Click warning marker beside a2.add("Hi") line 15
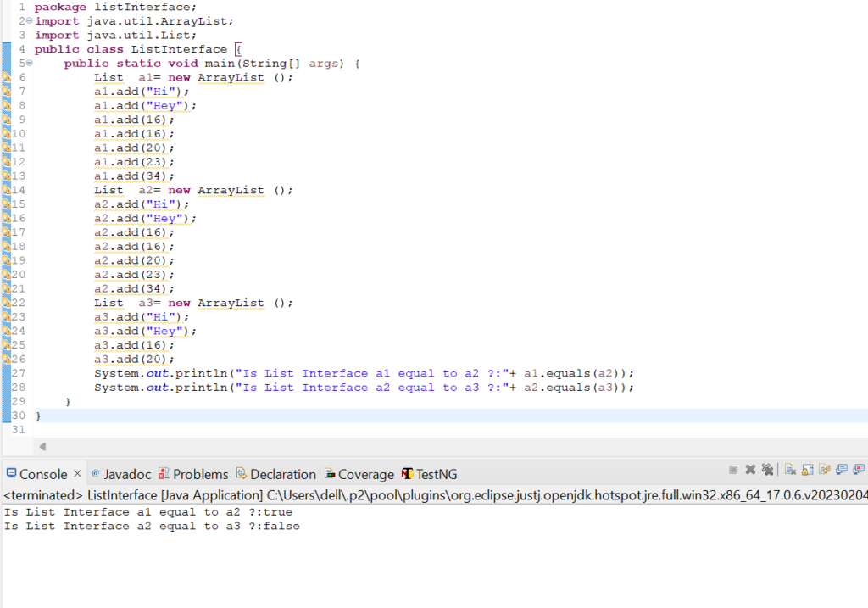The width and height of the screenshot is (868, 608). tap(7, 204)
